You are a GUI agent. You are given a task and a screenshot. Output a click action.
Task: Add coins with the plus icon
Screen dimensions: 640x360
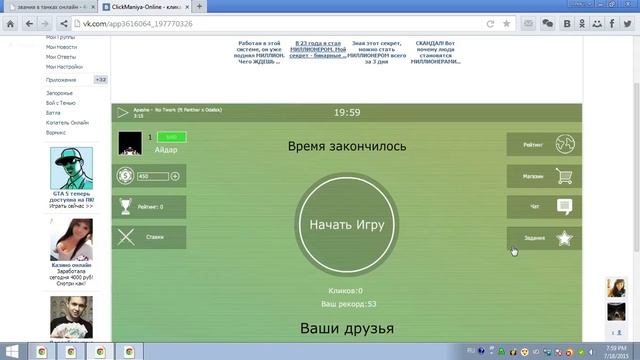175,176
